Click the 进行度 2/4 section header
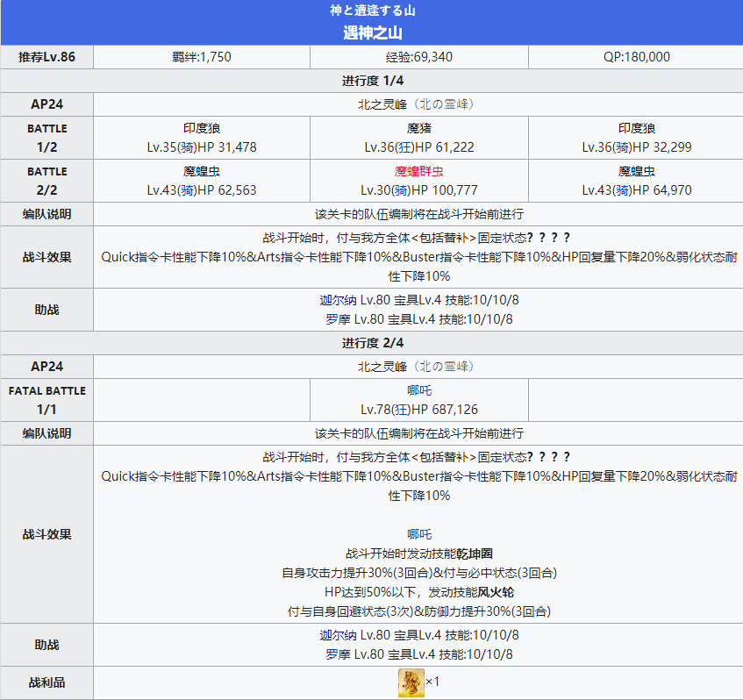Image resolution: width=743 pixels, height=700 pixels. coord(373,343)
